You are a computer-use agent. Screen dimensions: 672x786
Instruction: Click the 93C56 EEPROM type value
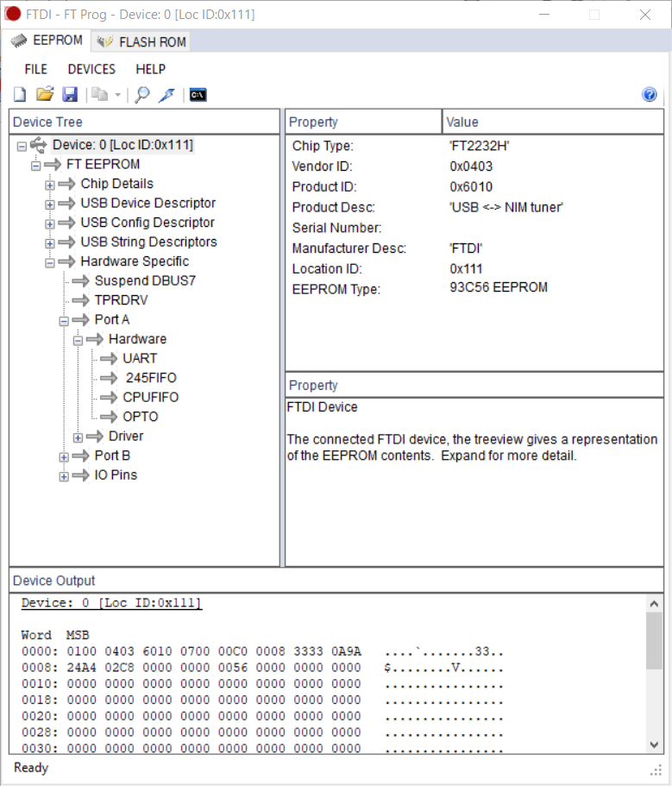click(499, 287)
